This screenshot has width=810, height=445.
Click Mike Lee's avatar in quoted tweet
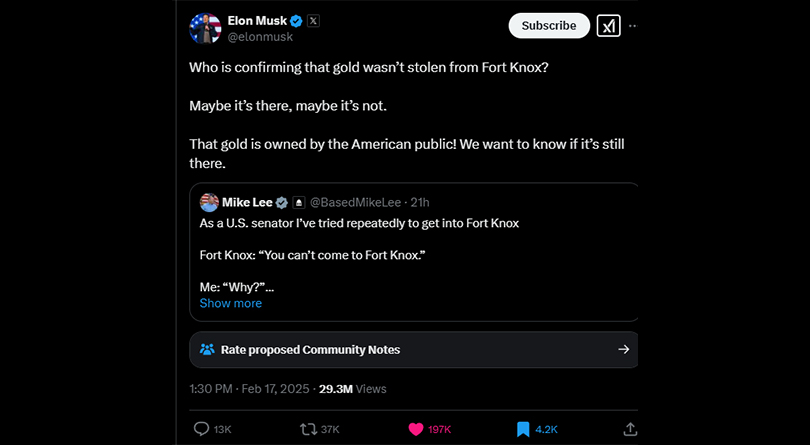point(209,202)
